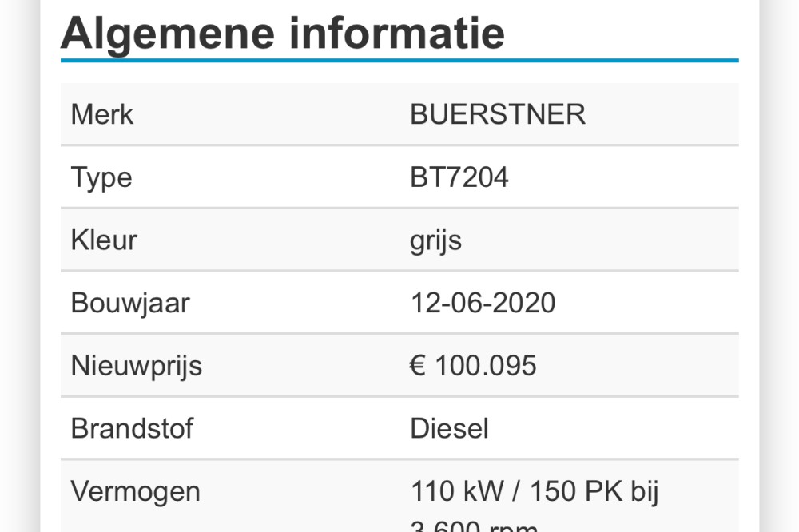Click the Algemene informatie heading
Screen dimensions: 799x532
283,34
